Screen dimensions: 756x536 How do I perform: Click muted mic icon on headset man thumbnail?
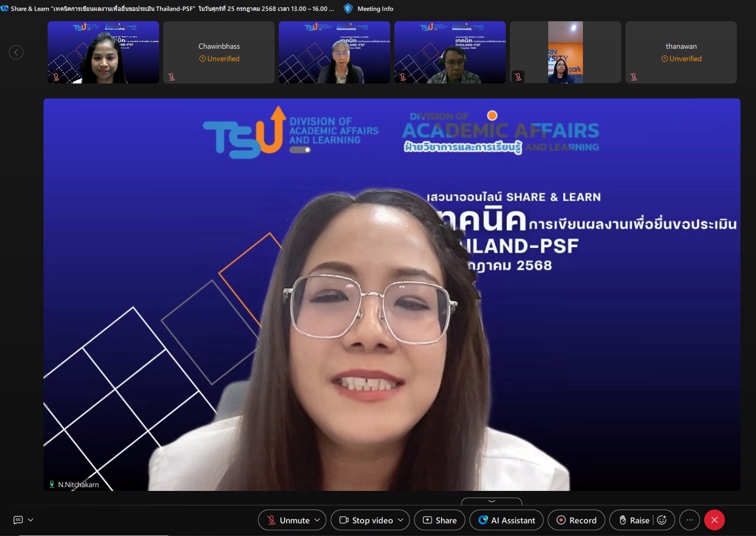pos(403,77)
